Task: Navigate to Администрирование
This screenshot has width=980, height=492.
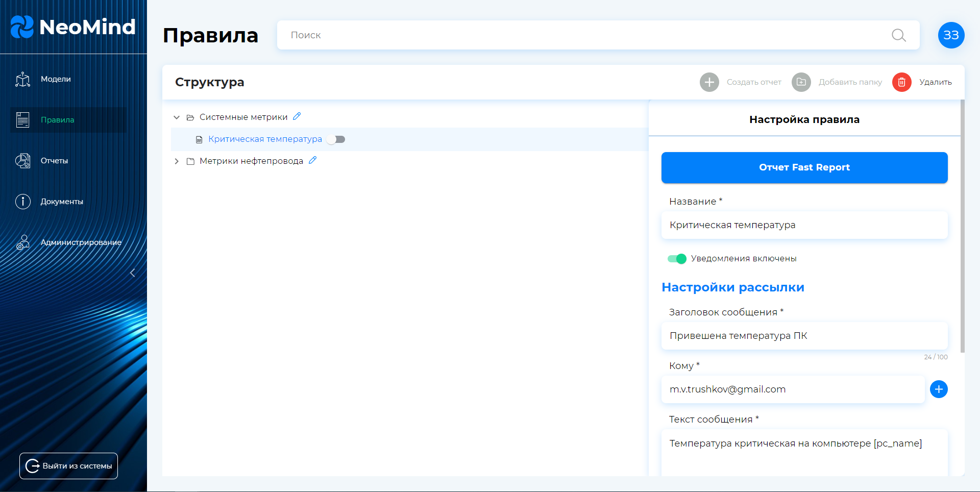Action: click(68, 242)
